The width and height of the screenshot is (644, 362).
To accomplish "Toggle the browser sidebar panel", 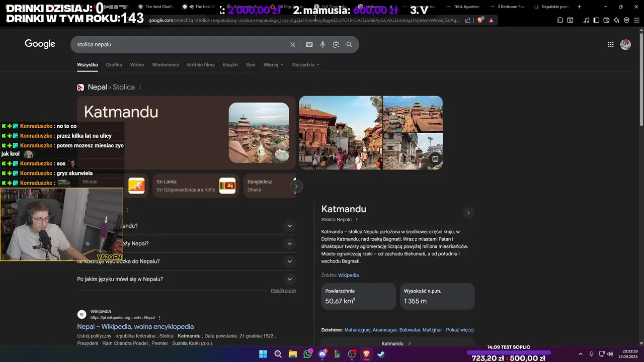I will [x=596, y=20].
